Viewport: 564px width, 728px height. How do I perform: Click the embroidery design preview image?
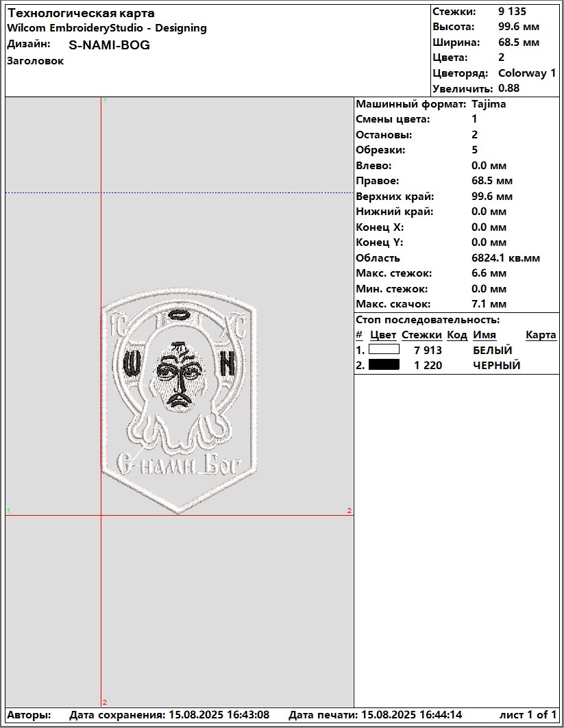tap(179, 401)
